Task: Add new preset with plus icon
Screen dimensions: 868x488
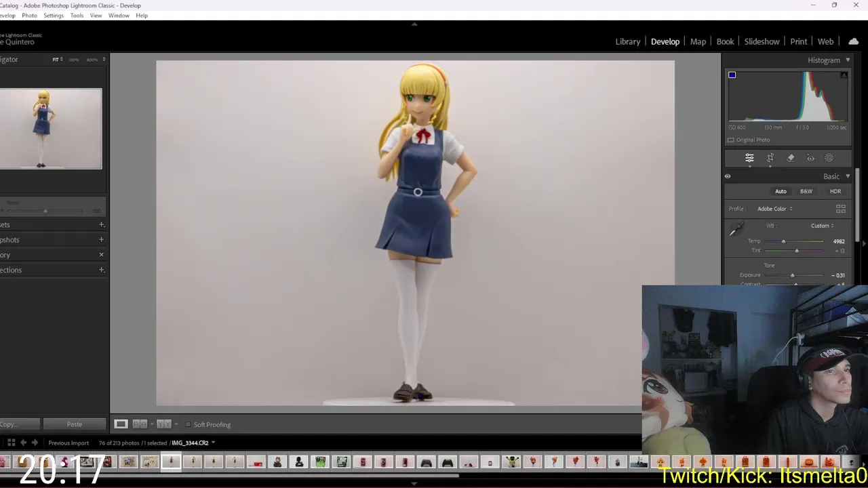Action: click(x=102, y=224)
